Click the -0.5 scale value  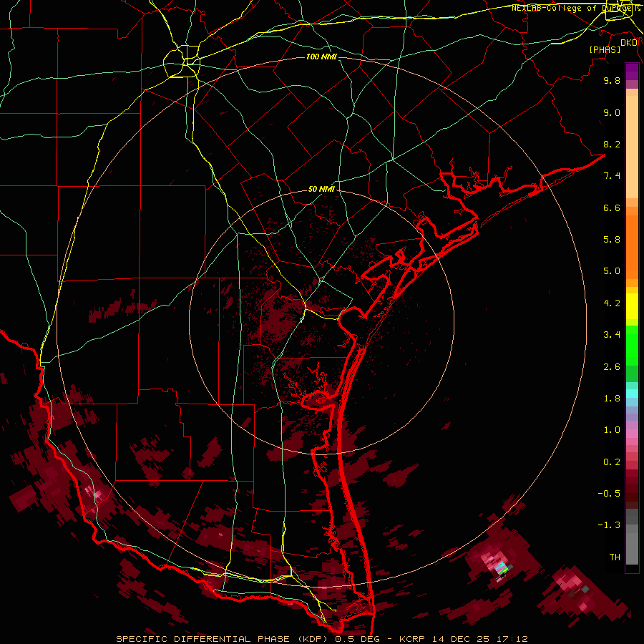coord(609,494)
